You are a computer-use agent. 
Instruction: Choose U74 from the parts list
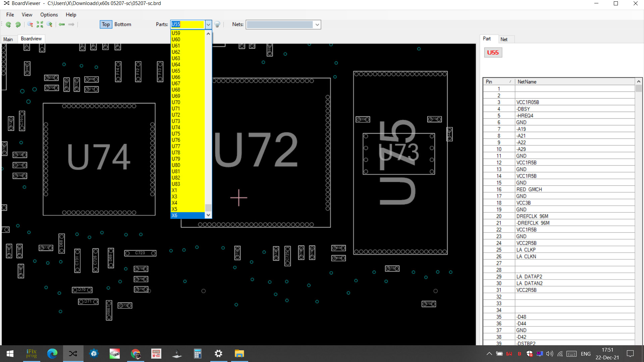[x=188, y=127]
